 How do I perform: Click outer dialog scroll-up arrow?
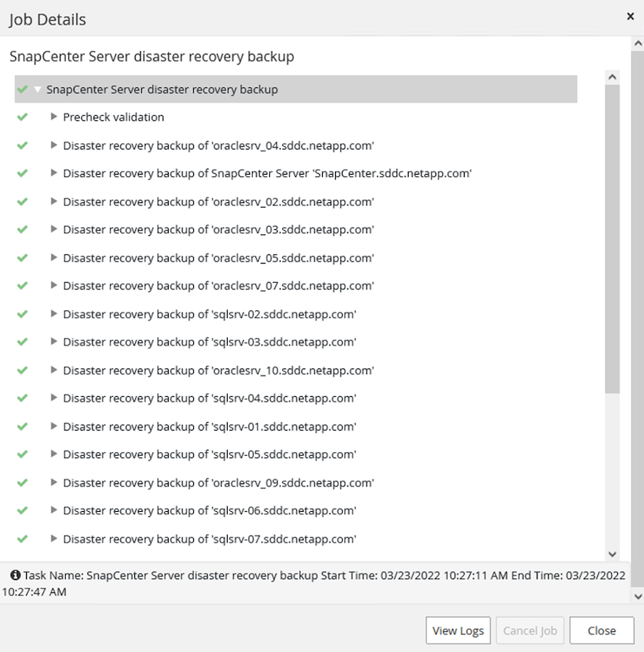[x=637, y=43]
